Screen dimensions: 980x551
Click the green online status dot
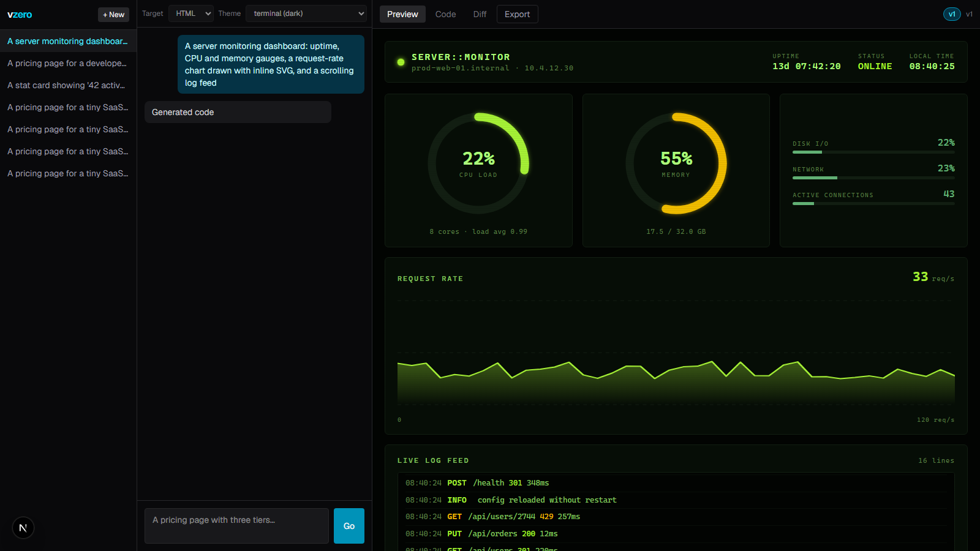click(401, 62)
